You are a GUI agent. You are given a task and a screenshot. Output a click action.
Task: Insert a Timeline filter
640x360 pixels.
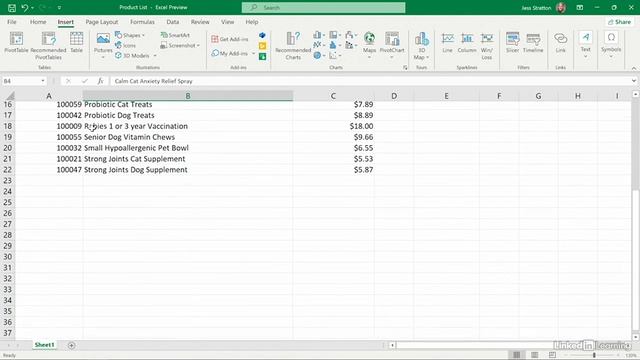pyautogui.click(x=533, y=43)
